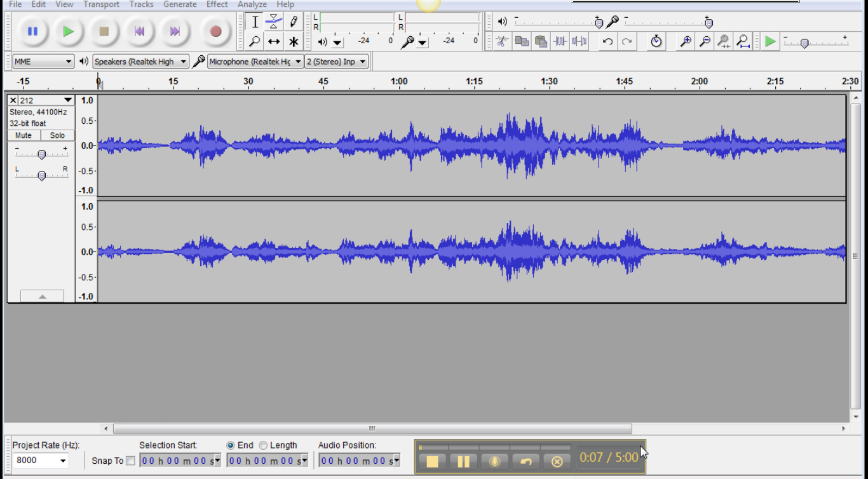Open the output meter dropdown arrow
Screen dimensions: 868x479
(x=337, y=43)
